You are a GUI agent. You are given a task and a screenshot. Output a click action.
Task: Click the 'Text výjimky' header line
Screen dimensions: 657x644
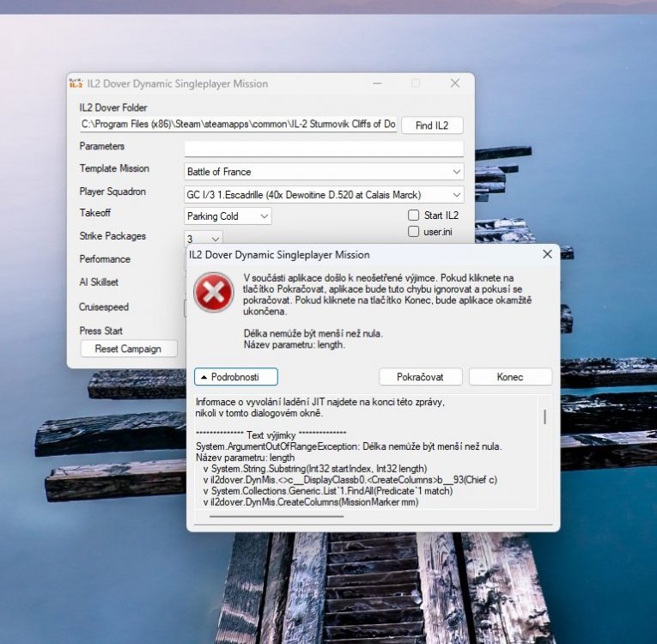click(271, 435)
